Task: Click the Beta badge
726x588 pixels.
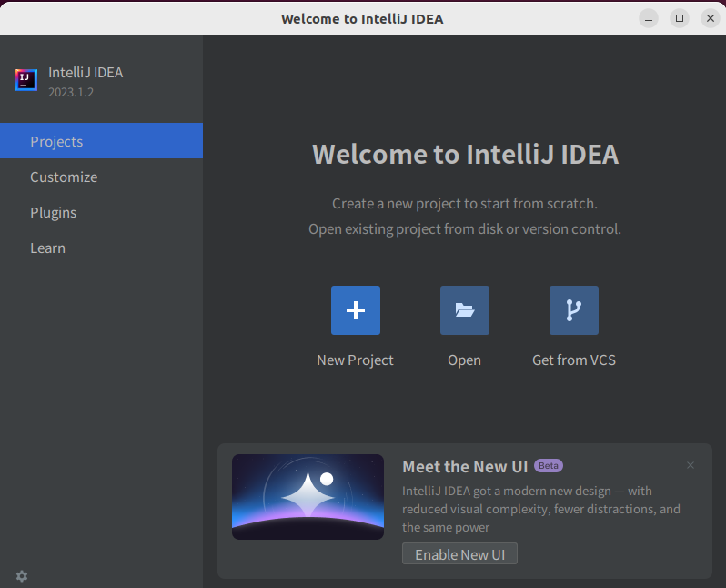Action: point(549,466)
